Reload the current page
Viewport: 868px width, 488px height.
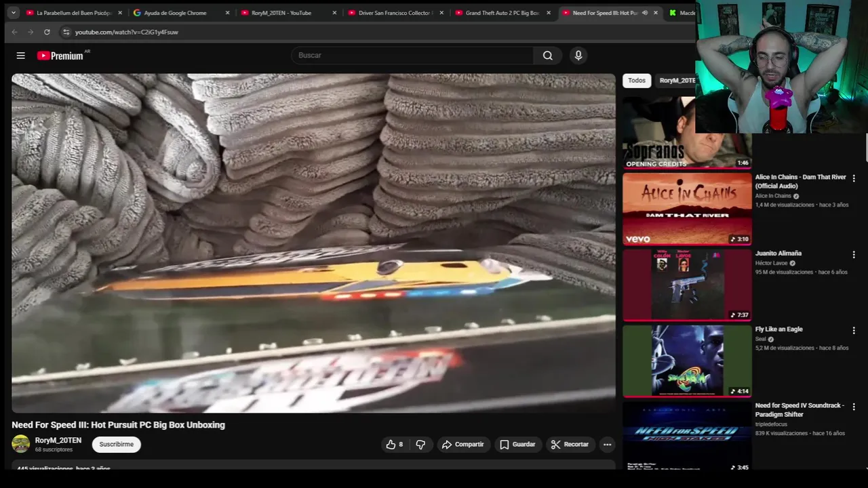47,32
